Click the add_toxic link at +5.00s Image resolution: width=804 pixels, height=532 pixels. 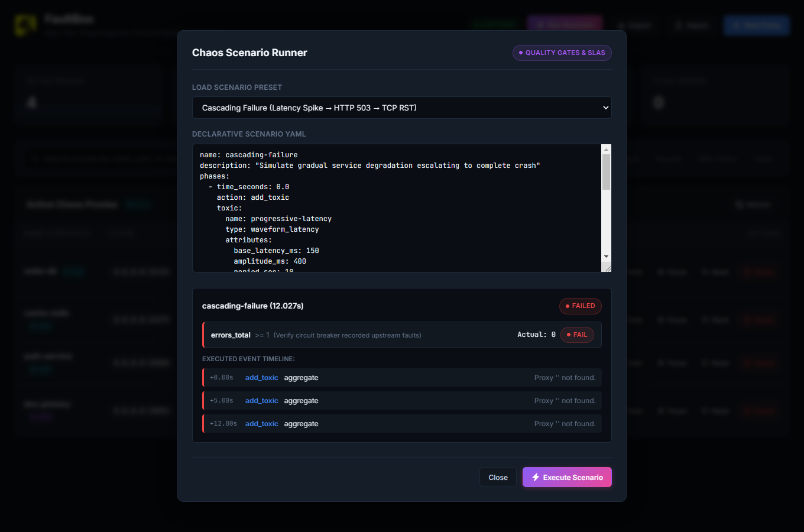point(262,401)
